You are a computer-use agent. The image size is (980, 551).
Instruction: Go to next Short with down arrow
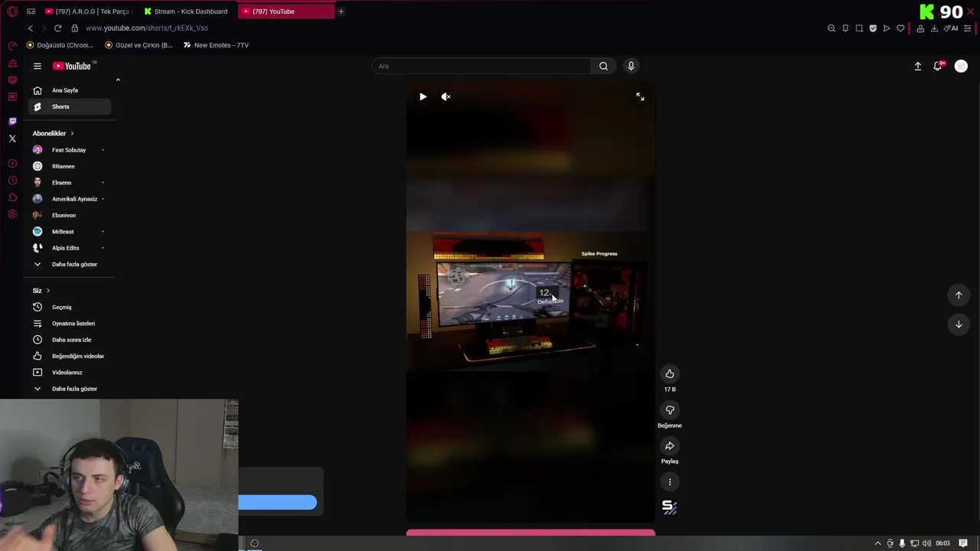(959, 324)
